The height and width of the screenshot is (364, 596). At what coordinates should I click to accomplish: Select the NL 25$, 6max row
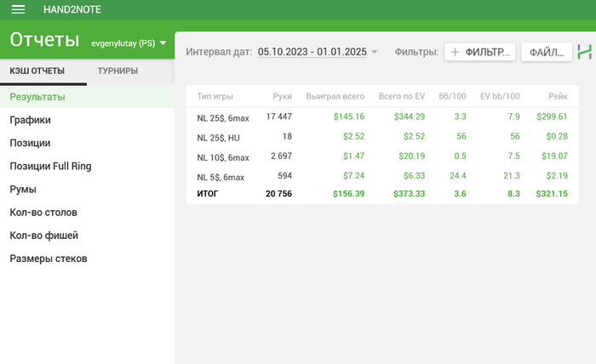tap(382, 117)
